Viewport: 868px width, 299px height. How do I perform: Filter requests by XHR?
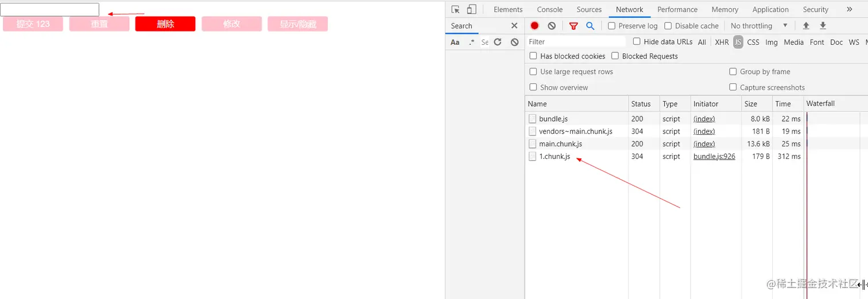point(722,42)
